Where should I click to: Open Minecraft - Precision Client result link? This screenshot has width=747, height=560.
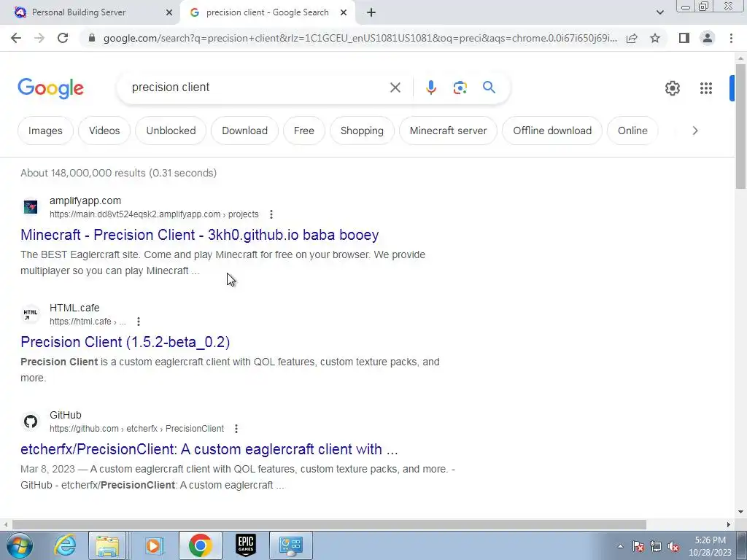[x=200, y=235]
